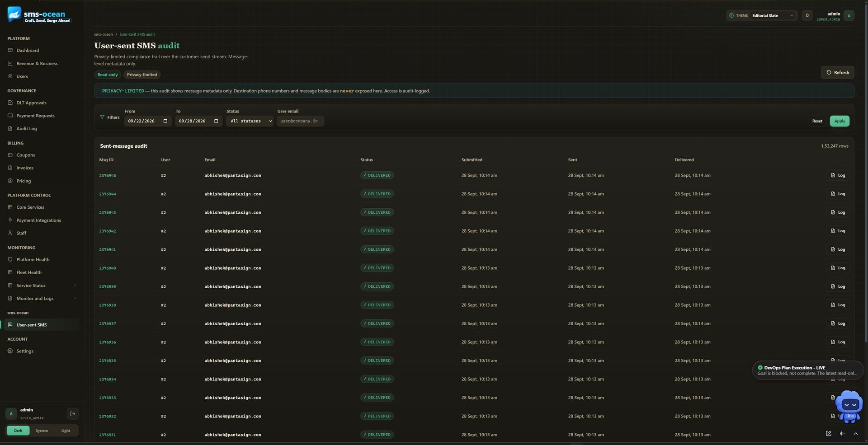868x445 pixels.
Task: Click the Payment Requests icon
Action: 10,115
